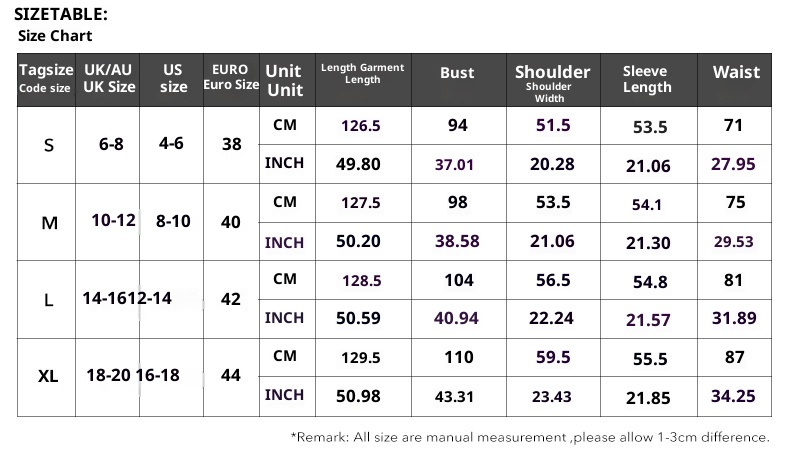Click the EURO Euro Size header
The height and width of the screenshot is (470, 790).
[231, 78]
